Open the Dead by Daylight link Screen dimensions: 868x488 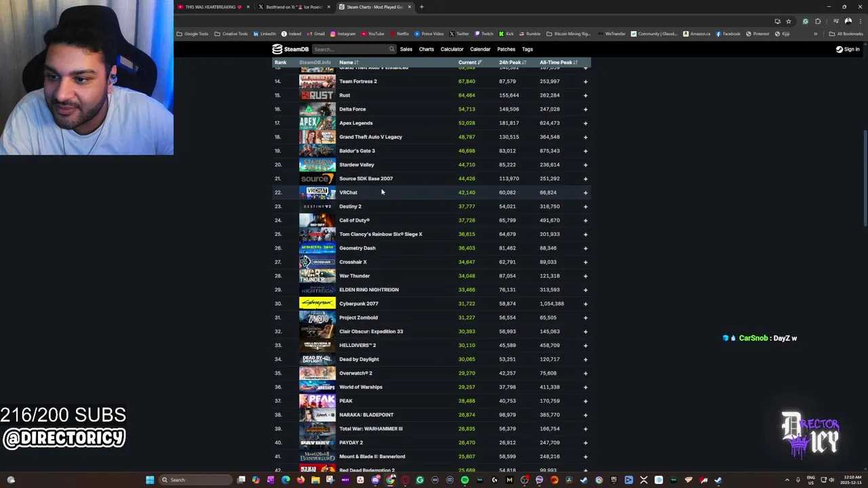coord(359,359)
